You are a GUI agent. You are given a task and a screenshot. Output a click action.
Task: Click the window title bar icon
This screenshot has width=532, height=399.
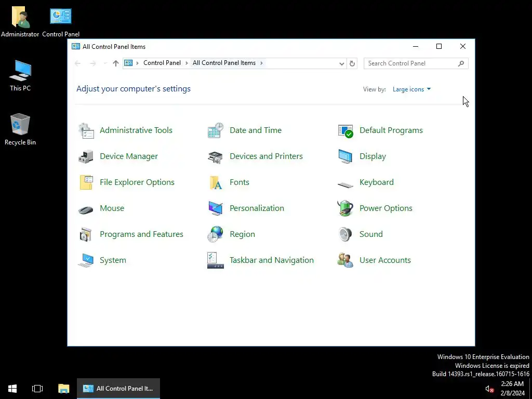click(76, 47)
